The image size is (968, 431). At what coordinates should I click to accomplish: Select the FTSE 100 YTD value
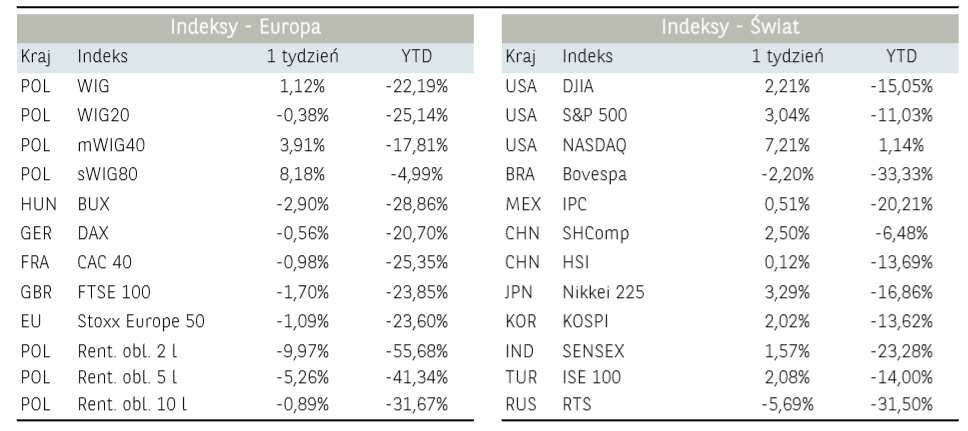coord(416,291)
